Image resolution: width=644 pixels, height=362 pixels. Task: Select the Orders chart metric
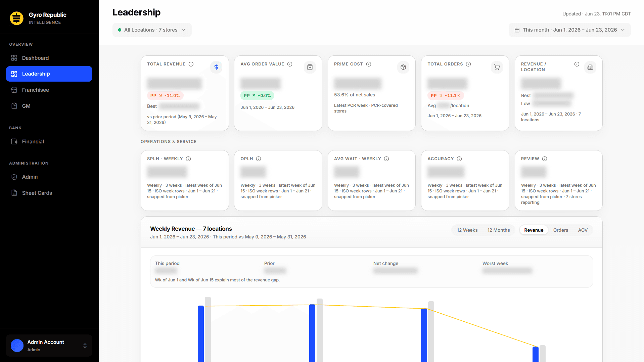(x=560, y=230)
